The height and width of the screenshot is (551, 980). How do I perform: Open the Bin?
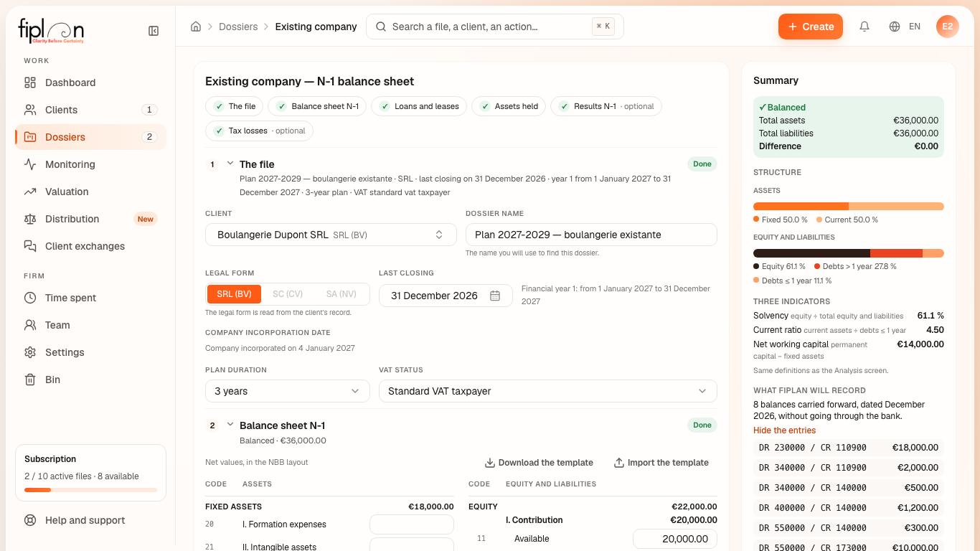[90, 380]
